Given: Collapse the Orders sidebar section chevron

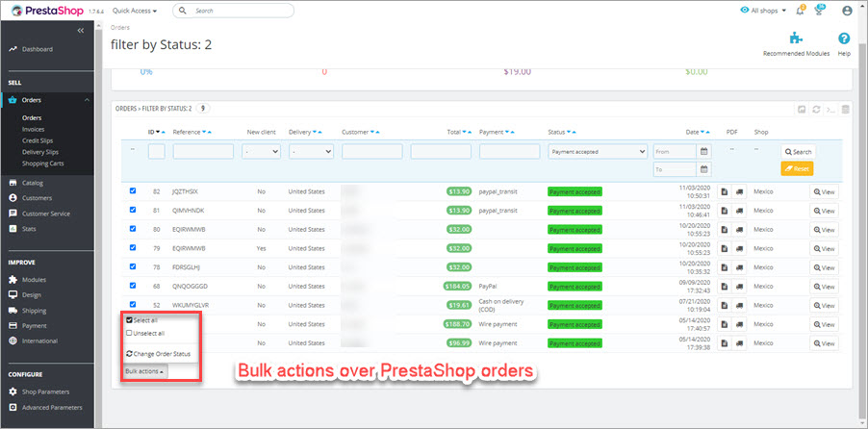Looking at the screenshot, I should pyautogui.click(x=87, y=100).
